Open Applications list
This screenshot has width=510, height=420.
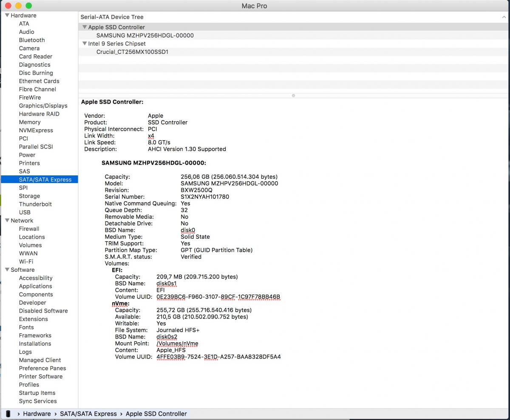pos(35,286)
